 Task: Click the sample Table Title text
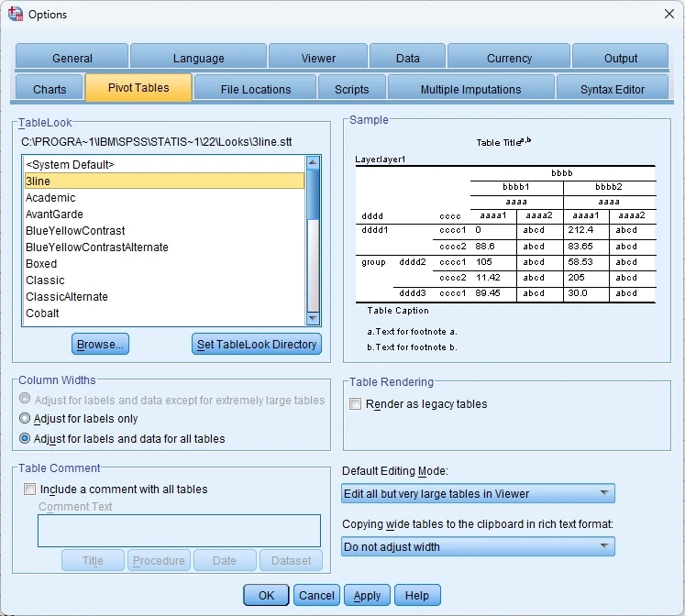coord(503,142)
